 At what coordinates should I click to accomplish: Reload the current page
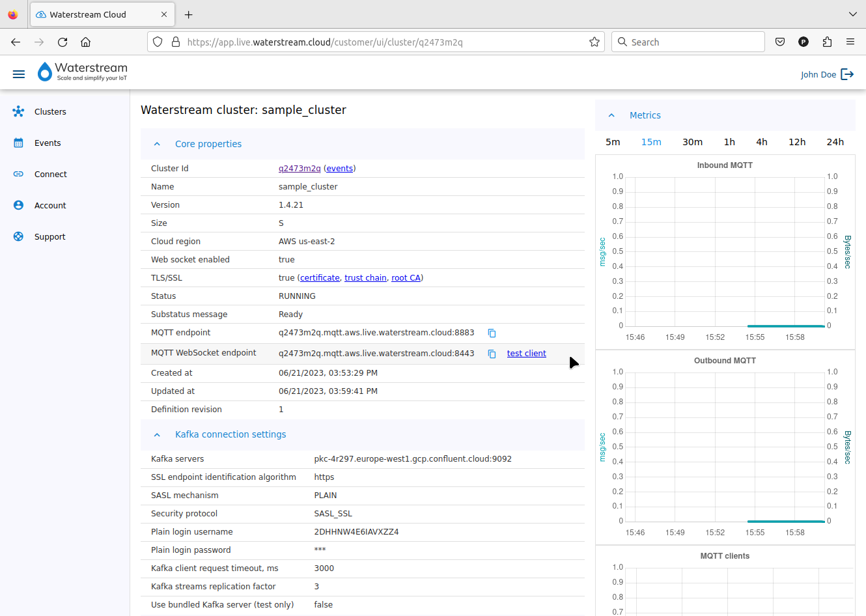click(x=63, y=42)
